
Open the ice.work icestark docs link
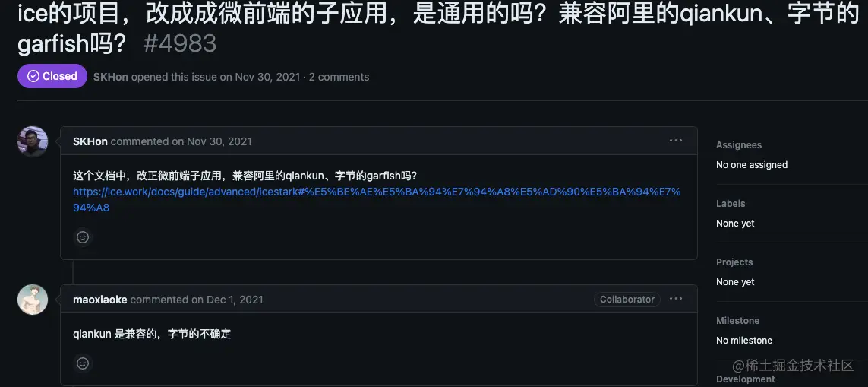377,200
